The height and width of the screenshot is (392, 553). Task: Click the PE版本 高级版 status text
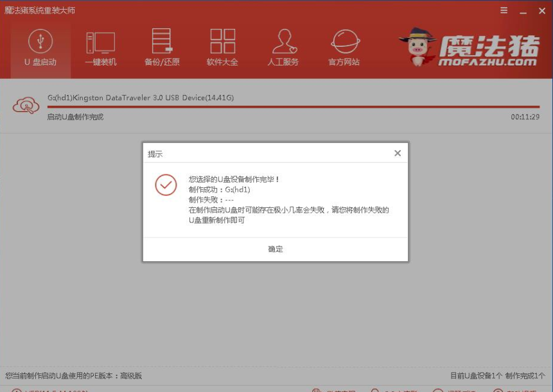tap(74, 375)
